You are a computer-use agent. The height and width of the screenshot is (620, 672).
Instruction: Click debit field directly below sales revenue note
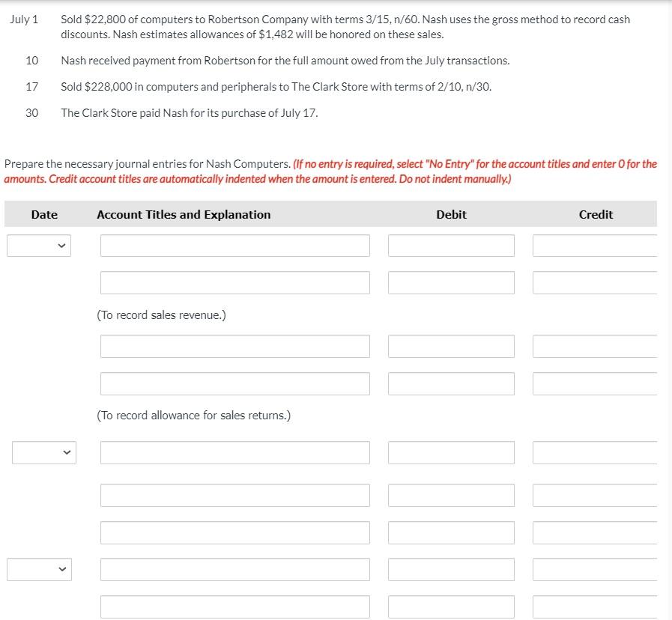[x=451, y=346]
